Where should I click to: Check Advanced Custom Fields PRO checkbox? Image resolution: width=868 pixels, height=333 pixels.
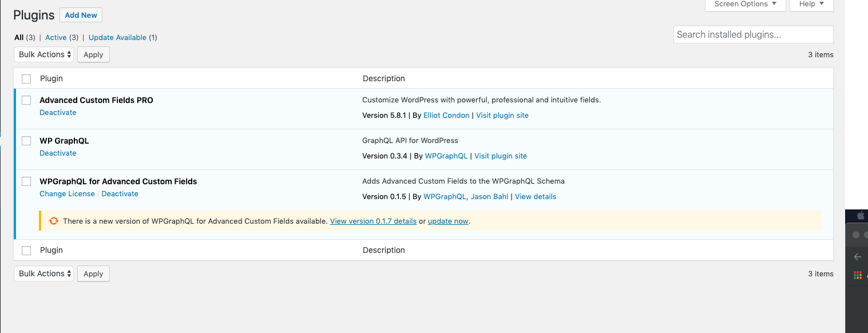[26, 100]
